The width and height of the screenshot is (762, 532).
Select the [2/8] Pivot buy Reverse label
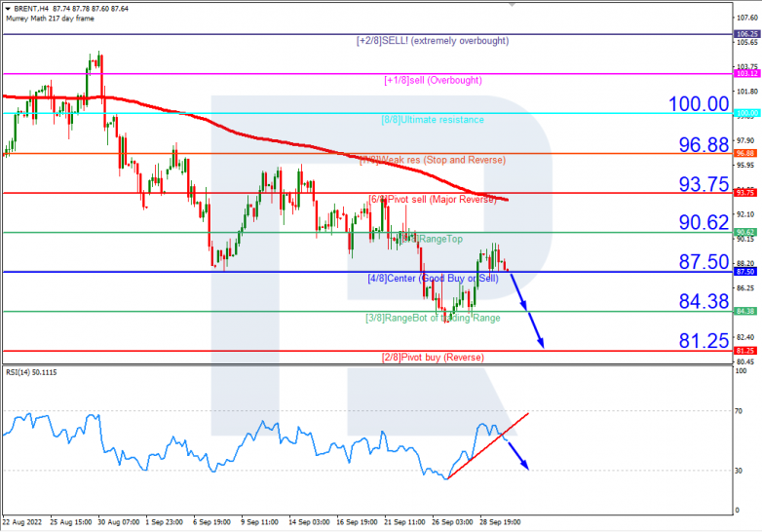pos(432,358)
